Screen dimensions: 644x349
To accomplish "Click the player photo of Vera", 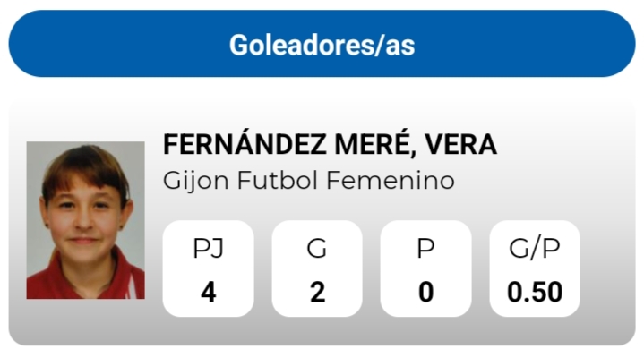I will 85,220.
